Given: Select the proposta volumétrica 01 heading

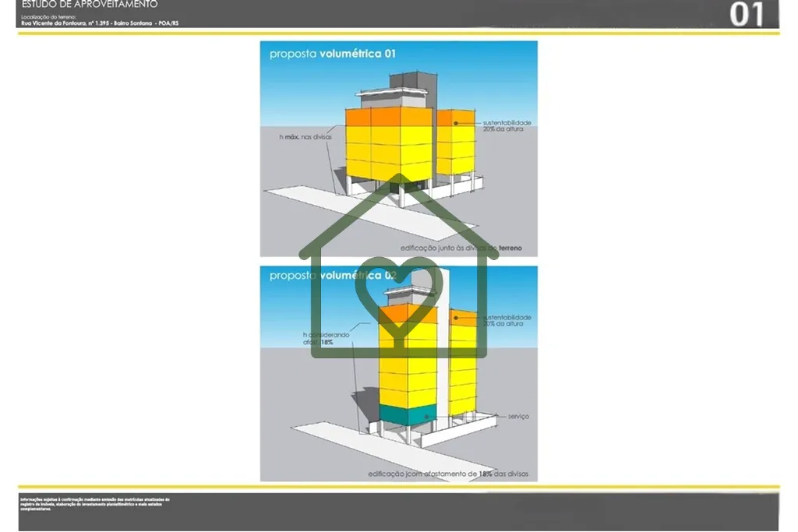Looking at the screenshot, I should [x=332, y=54].
